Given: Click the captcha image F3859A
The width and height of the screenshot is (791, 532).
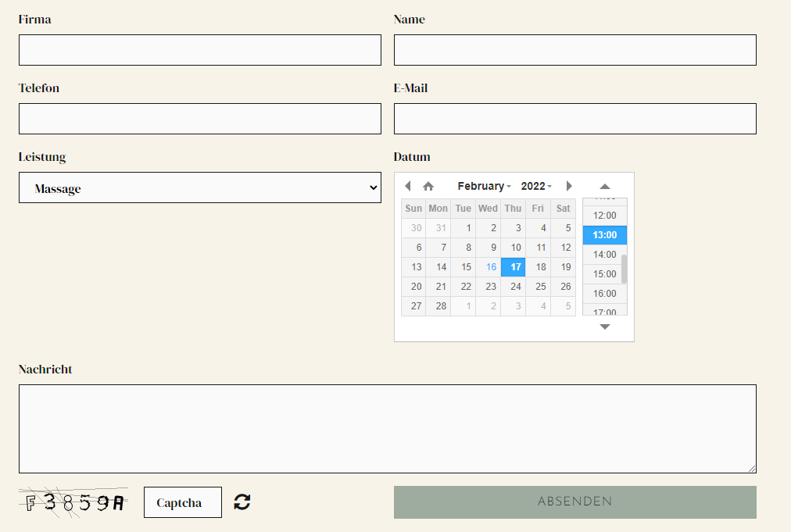Looking at the screenshot, I should pyautogui.click(x=73, y=502).
